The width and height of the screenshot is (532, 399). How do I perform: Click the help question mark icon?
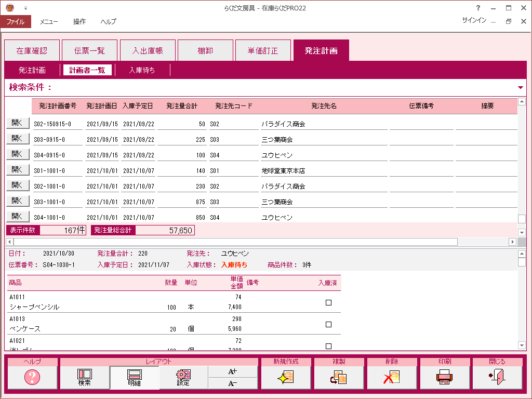point(32,377)
